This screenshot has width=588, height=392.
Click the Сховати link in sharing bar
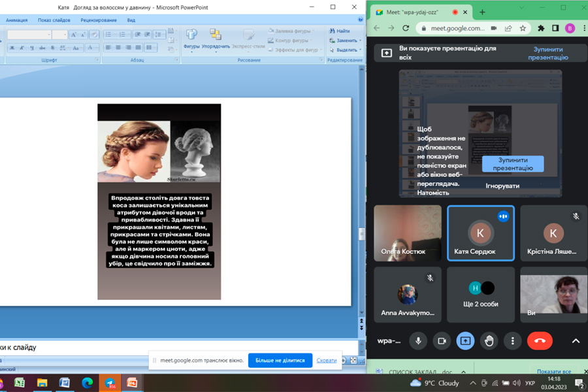click(327, 360)
